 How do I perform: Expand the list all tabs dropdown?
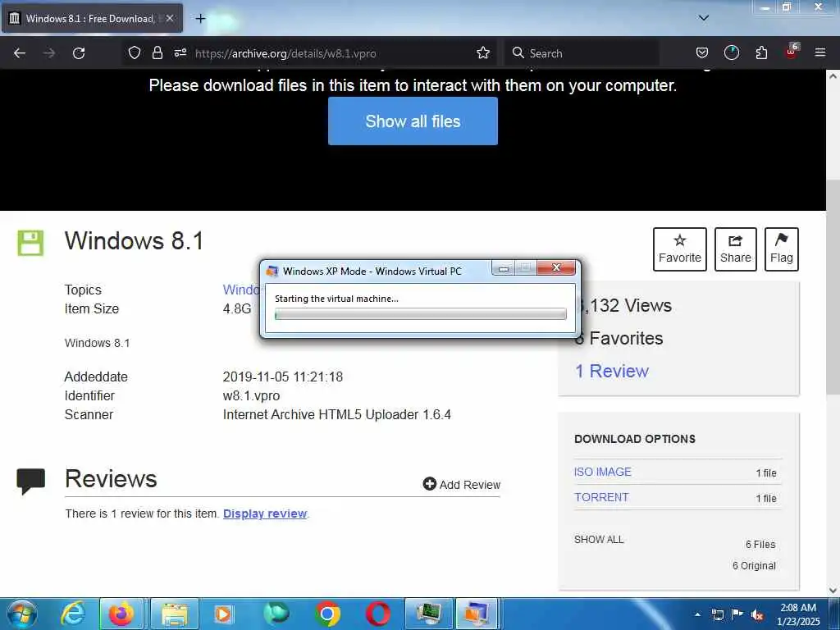tap(704, 18)
